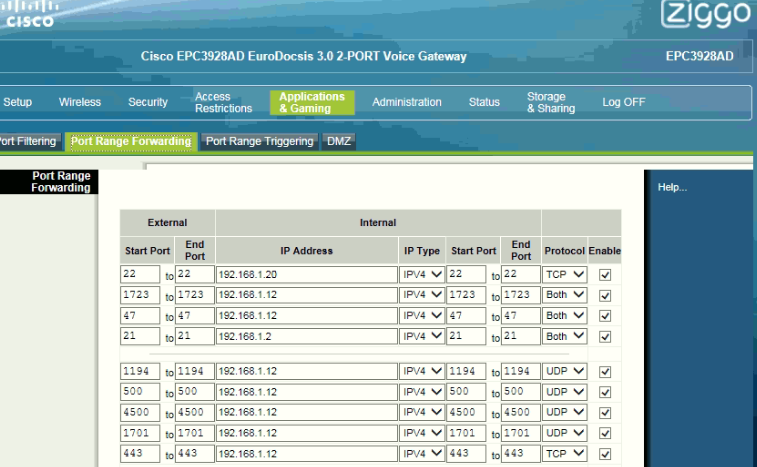Screen dimensions: 757x467
Task: Open Protocol dropdown for port 4500 row
Action: tap(564, 412)
